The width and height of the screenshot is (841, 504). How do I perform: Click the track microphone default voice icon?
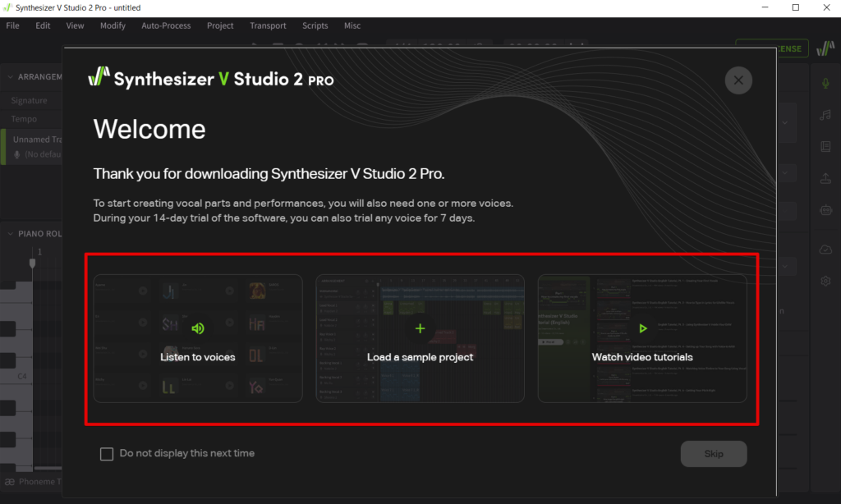pos(17,154)
